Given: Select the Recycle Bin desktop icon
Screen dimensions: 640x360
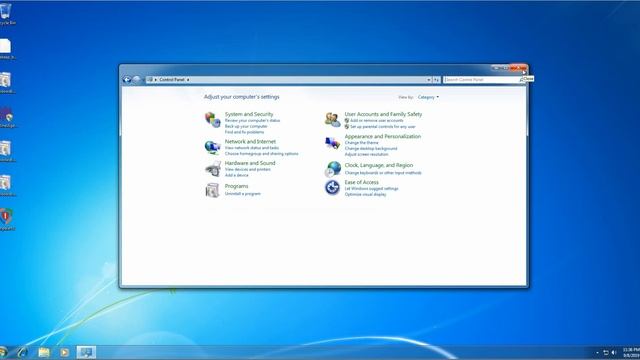Looking at the screenshot, I should pyautogui.click(x=6, y=13).
